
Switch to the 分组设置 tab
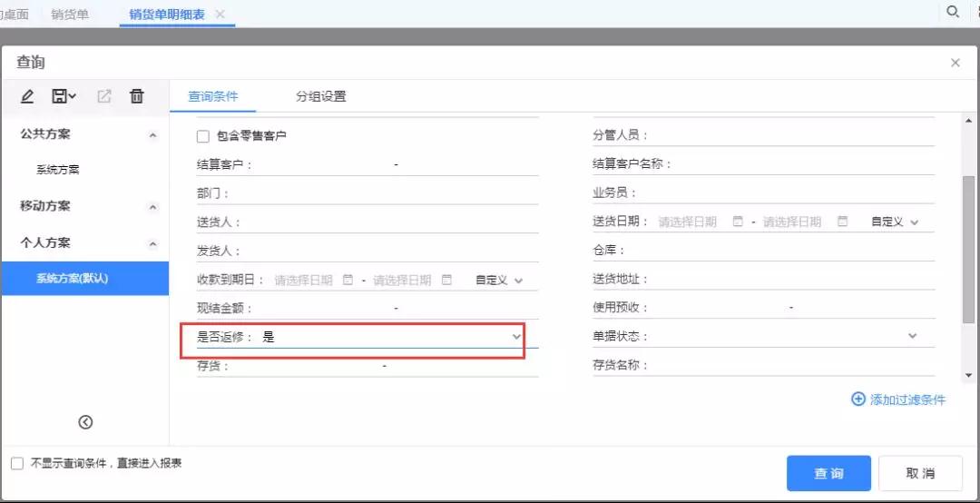coord(320,96)
